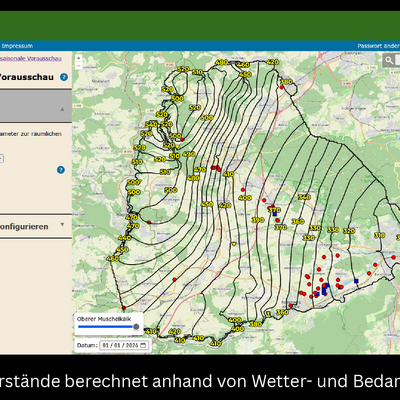This screenshot has height=400, width=400.
Task: Collapse the gray panel section arrow
Action: click(62, 109)
